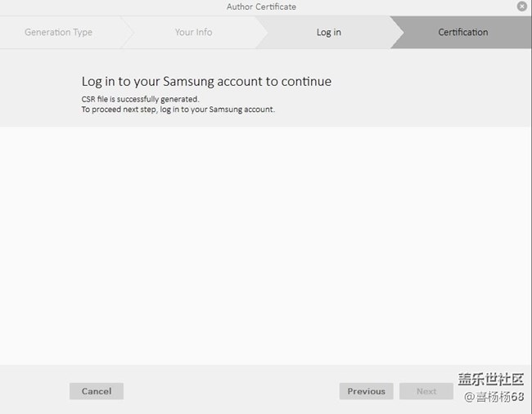Screen dimensions: 532x414
Task: Click the 'Log in to your Samsung account' heading
Action: click(x=206, y=82)
